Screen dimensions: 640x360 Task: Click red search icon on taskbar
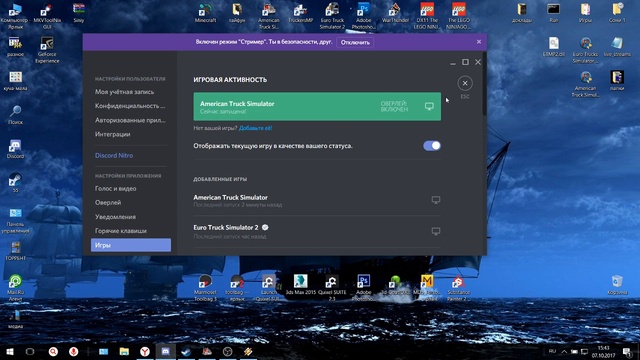[53, 351]
